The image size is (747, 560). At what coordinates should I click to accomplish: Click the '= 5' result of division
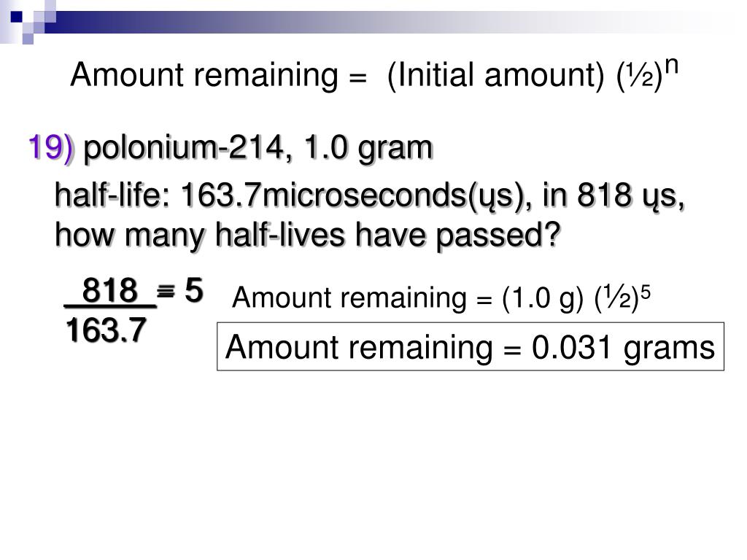180,290
